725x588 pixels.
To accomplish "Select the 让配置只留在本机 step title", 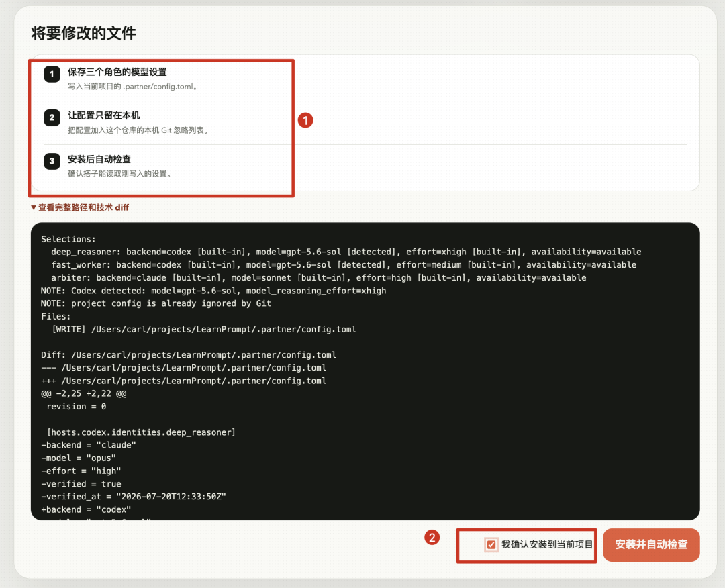I will tap(103, 115).
